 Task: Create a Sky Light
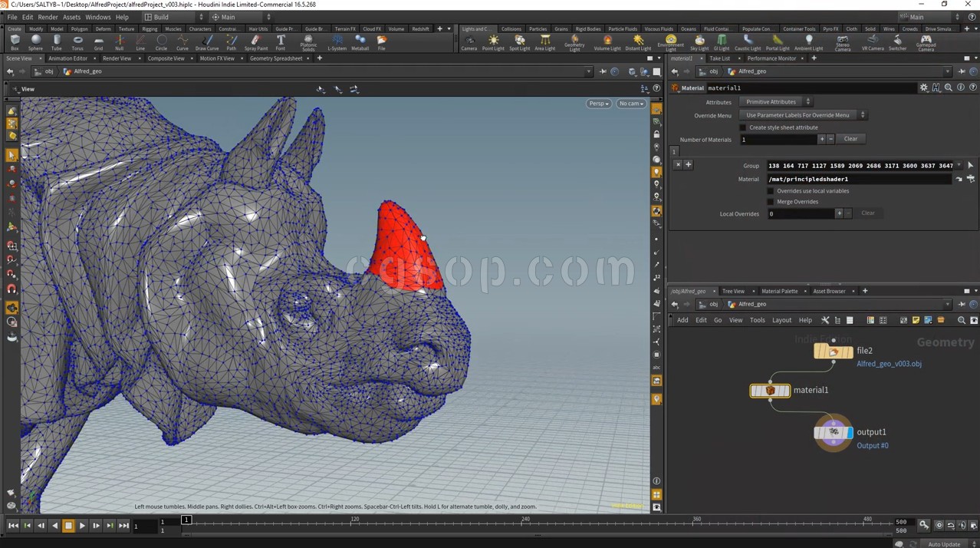click(x=699, y=42)
